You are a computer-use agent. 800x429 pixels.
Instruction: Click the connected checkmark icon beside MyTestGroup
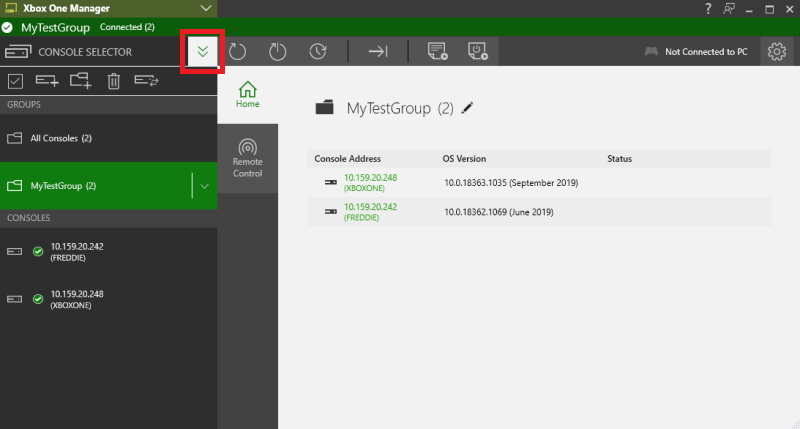point(7,28)
